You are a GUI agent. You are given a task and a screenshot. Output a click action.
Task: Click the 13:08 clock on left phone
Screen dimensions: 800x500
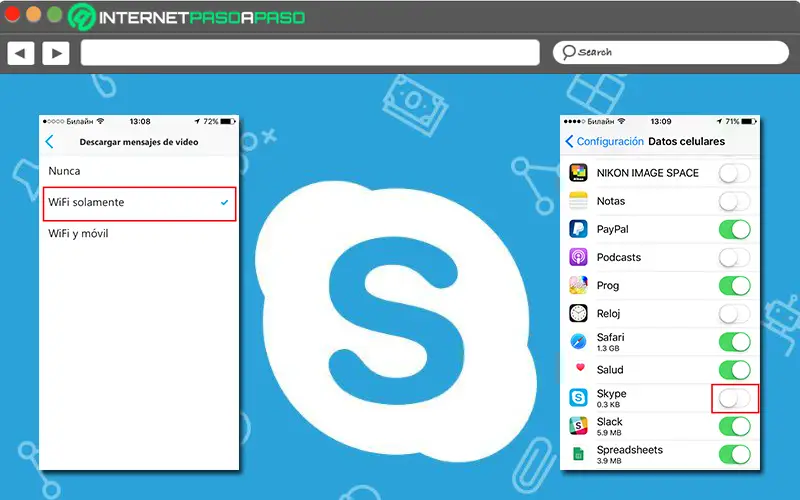[x=140, y=121]
